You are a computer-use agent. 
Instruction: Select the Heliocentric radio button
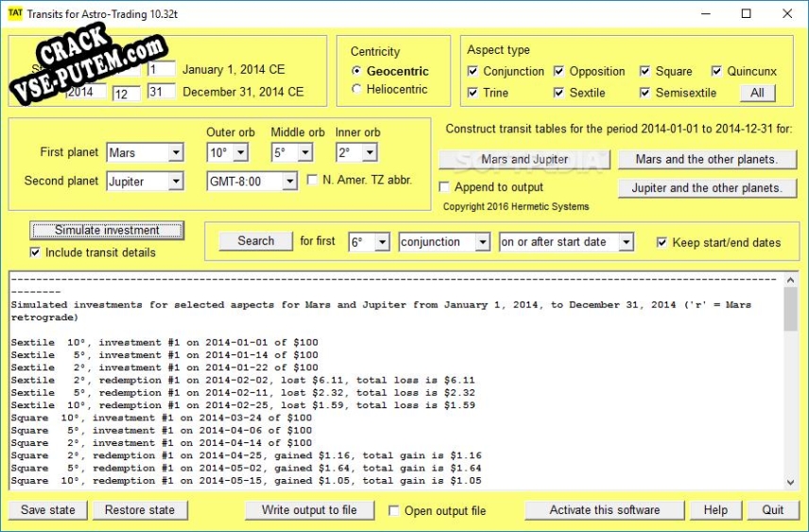click(356, 89)
